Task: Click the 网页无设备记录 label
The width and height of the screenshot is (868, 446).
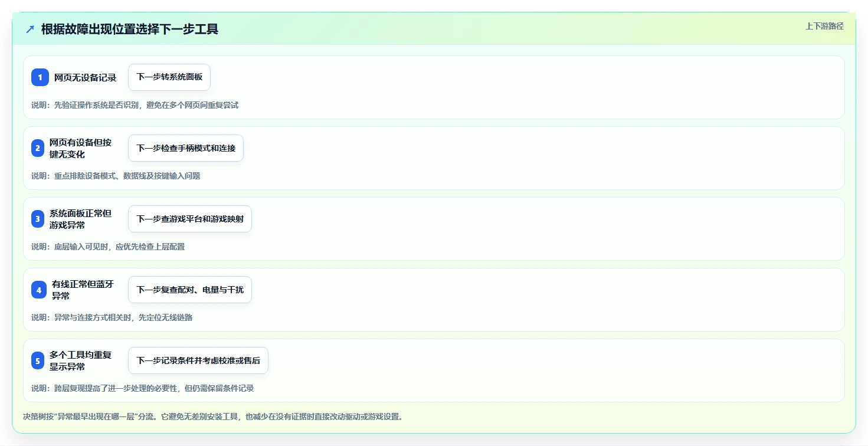Action: [85, 77]
